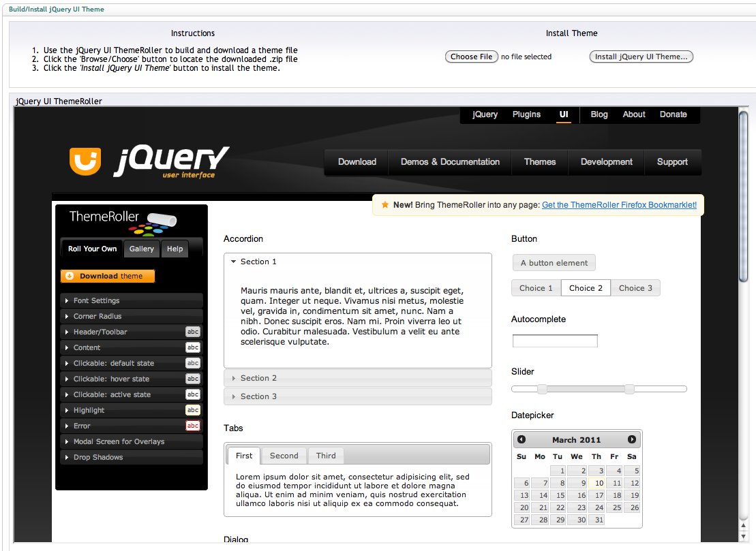The image size is (756, 551).
Task: Click the Header/Toolbar abc preview swatch
Action: 193,332
